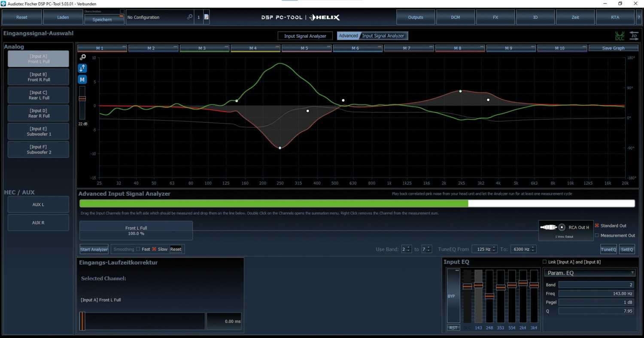Check Link Input A and Input B

click(x=544, y=262)
